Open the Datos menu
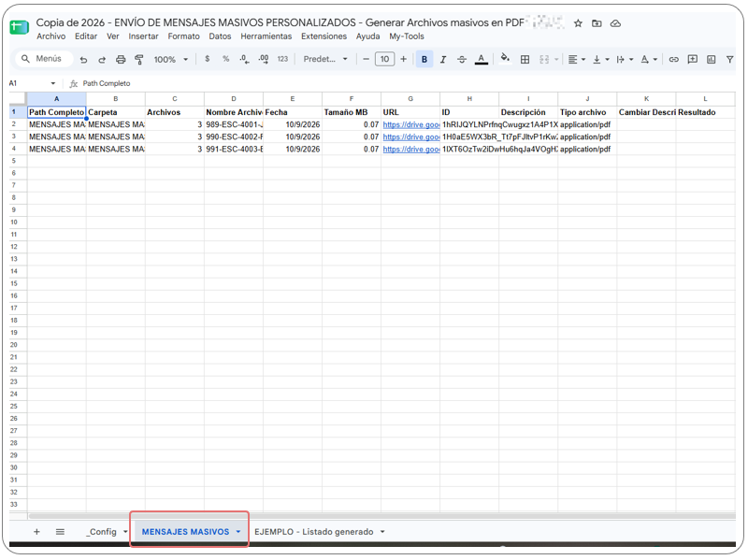Screen dimensions: 748x560 220,36
